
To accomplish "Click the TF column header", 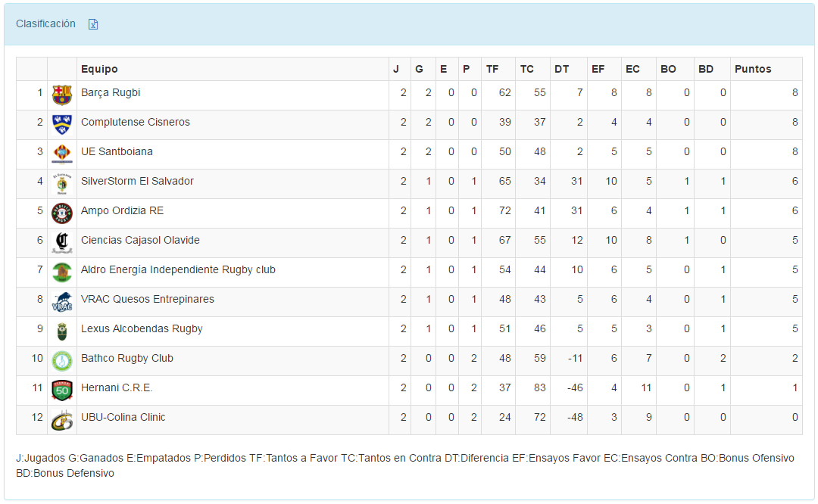I will [x=492, y=69].
